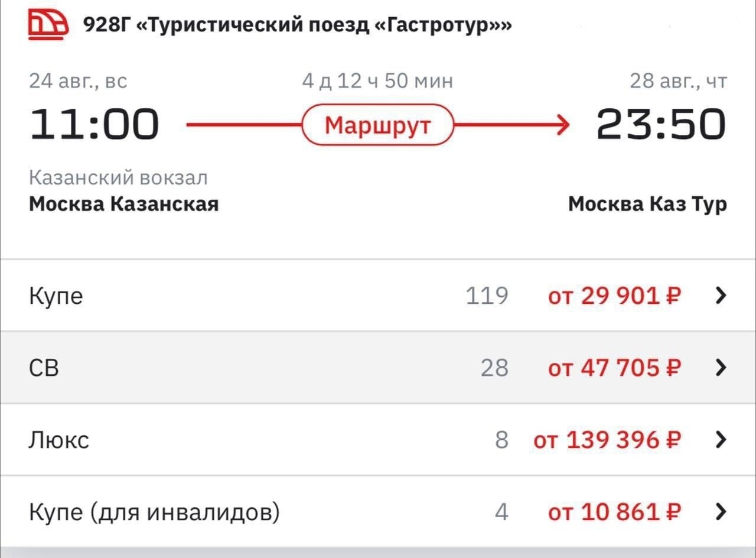Tap the price от 10 861 ₽
Viewport: 756px width, 558px height.
tap(614, 512)
